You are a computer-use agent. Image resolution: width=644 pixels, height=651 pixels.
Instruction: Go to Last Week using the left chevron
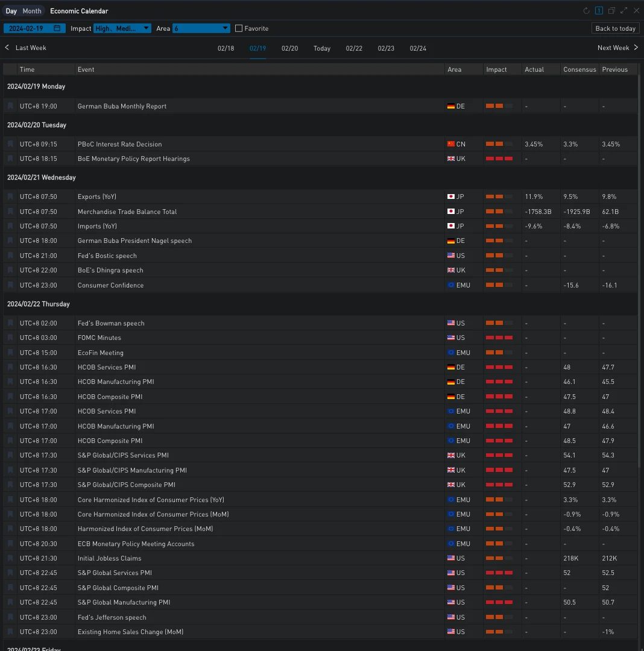click(x=7, y=48)
